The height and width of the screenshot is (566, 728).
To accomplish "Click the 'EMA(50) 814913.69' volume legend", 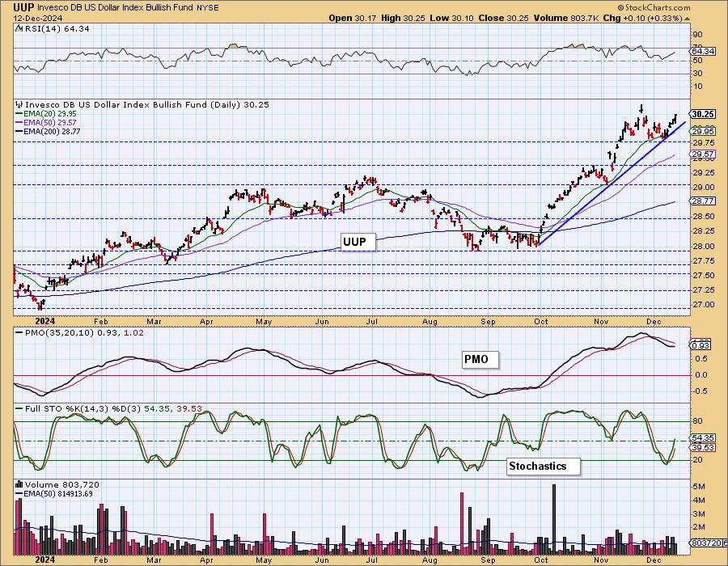I will pyautogui.click(x=54, y=493).
